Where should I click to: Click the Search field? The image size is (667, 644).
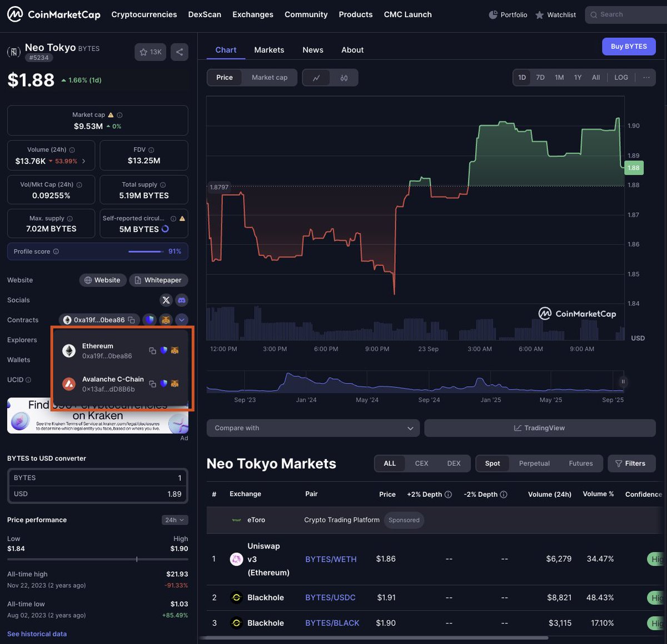[x=626, y=14]
